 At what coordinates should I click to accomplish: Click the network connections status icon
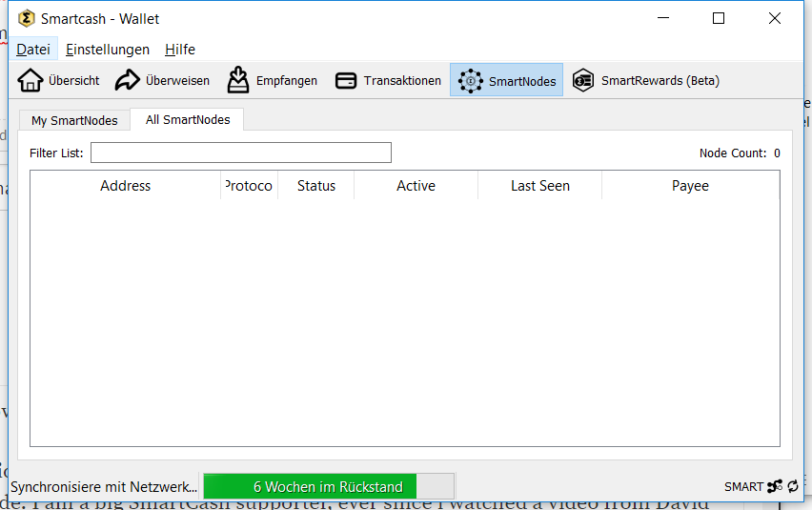tap(775, 486)
